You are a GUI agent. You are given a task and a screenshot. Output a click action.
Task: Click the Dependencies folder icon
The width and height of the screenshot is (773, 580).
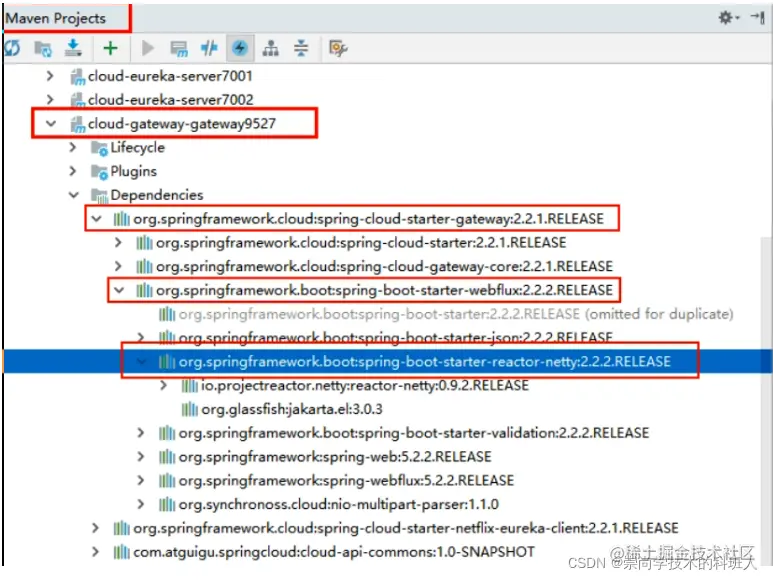[99, 195]
